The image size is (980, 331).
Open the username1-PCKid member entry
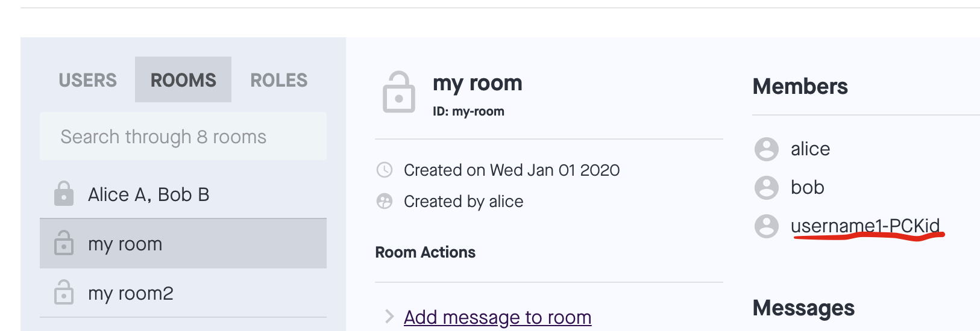865,226
